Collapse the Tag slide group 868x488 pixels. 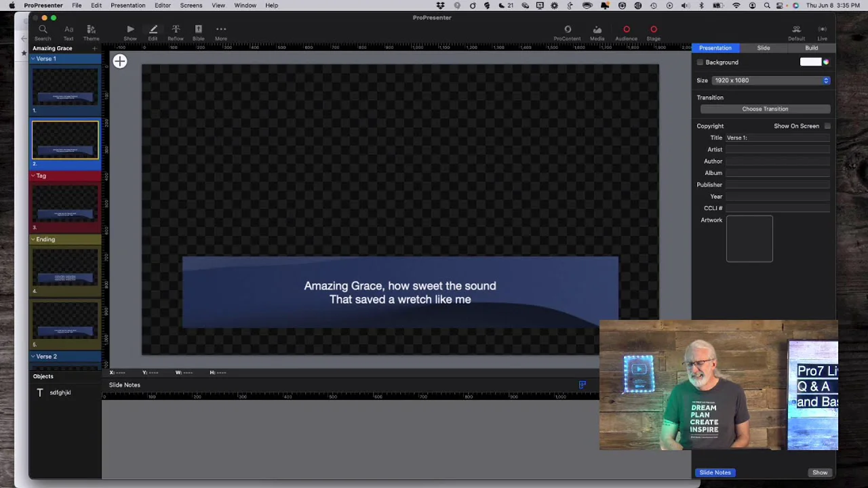[x=33, y=176]
